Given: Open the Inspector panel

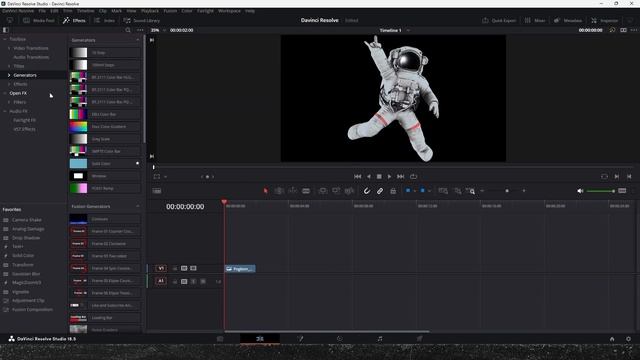Looking at the screenshot, I should pyautogui.click(x=604, y=20).
